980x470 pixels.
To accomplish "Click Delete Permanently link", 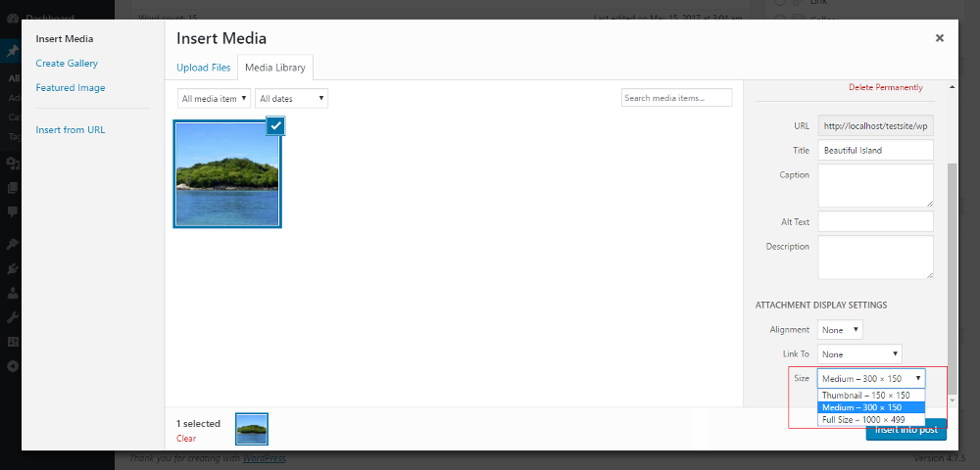I will (x=886, y=87).
